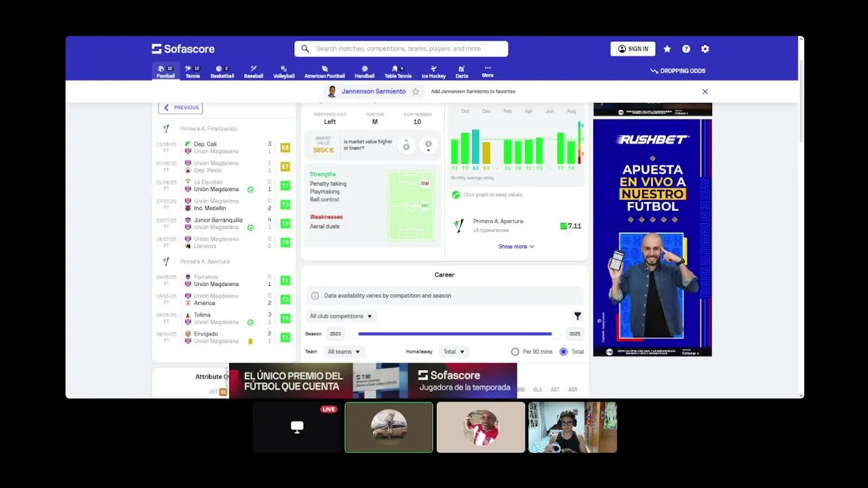The width and height of the screenshot is (868, 488).
Task: Click the 6.6 rating badge for Dep. Cali match
Action: tap(285, 148)
